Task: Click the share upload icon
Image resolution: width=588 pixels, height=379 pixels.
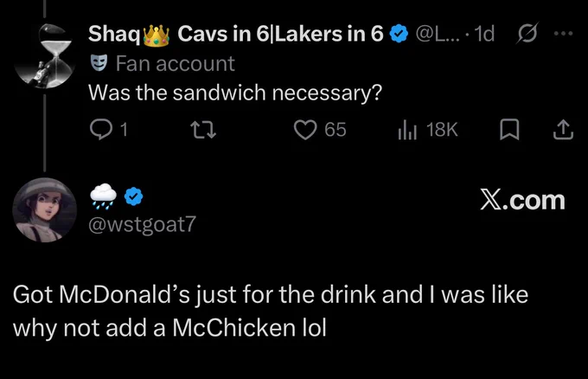Action: pos(563,130)
